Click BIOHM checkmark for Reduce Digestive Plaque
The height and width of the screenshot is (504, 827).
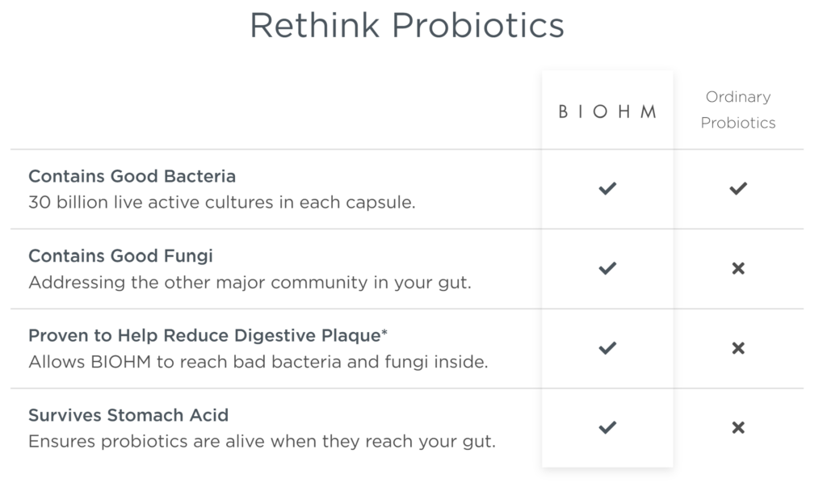coord(607,348)
